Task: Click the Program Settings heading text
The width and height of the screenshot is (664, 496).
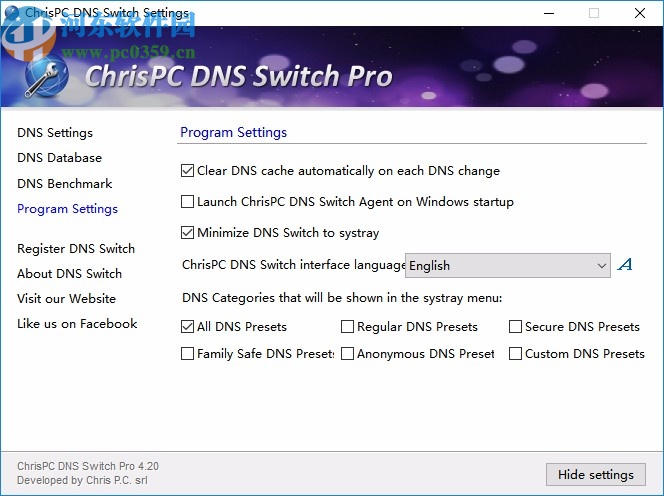Action: coord(233,133)
